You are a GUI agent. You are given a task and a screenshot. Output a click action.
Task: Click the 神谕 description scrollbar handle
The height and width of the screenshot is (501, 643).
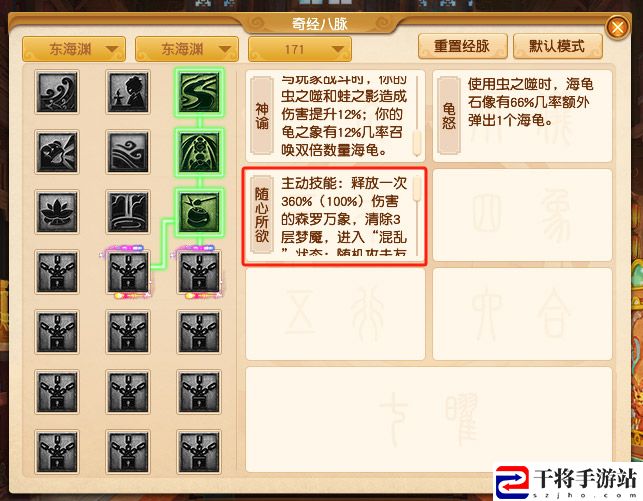tap(417, 143)
